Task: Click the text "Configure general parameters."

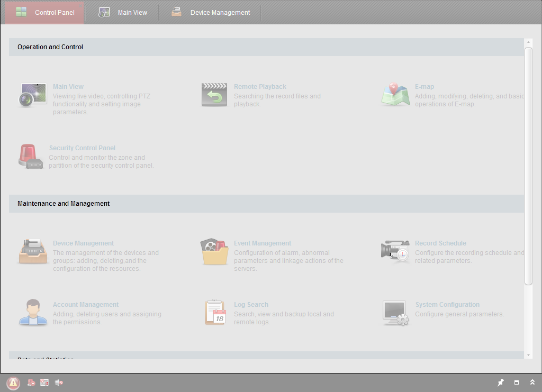Action: tap(459, 314)
